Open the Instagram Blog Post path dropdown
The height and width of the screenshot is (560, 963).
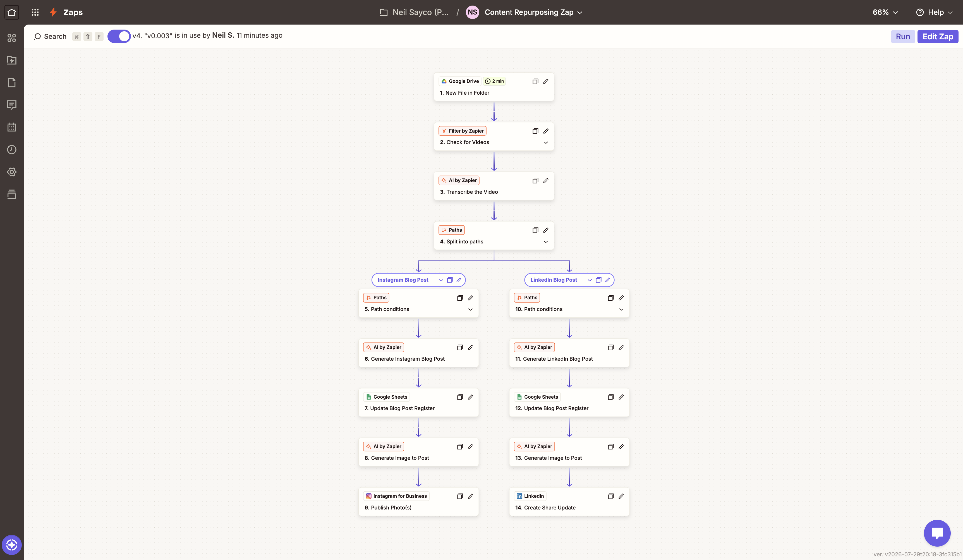click(441, 280)
